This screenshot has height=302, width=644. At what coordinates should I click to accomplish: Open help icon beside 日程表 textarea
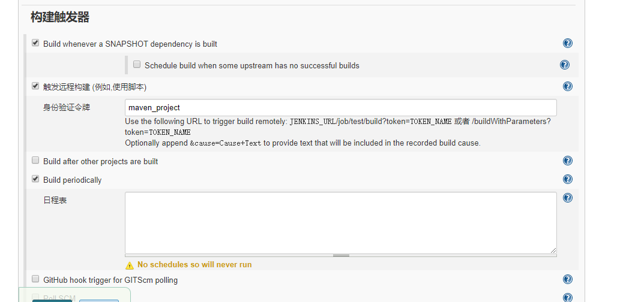[567, 198]
